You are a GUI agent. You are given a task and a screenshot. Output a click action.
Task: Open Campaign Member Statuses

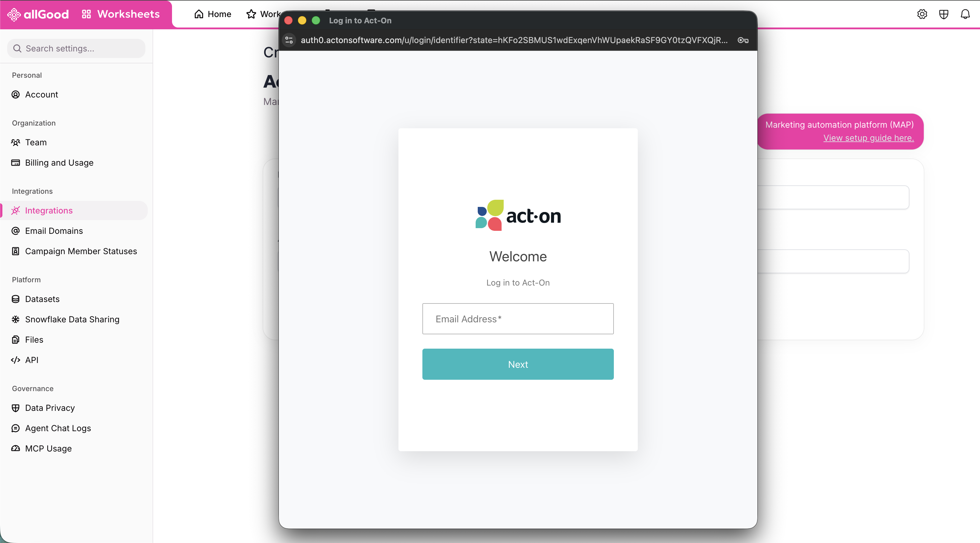[x=74, y=251]
